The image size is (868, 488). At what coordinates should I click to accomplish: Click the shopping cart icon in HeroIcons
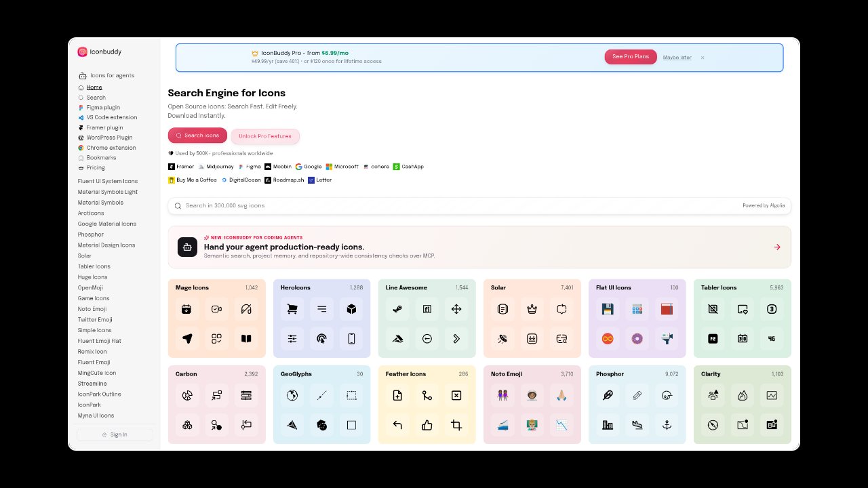tap(292, 309)
